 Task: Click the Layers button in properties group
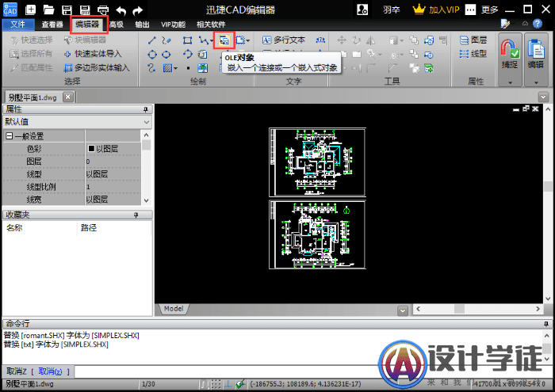coord(473,40)
